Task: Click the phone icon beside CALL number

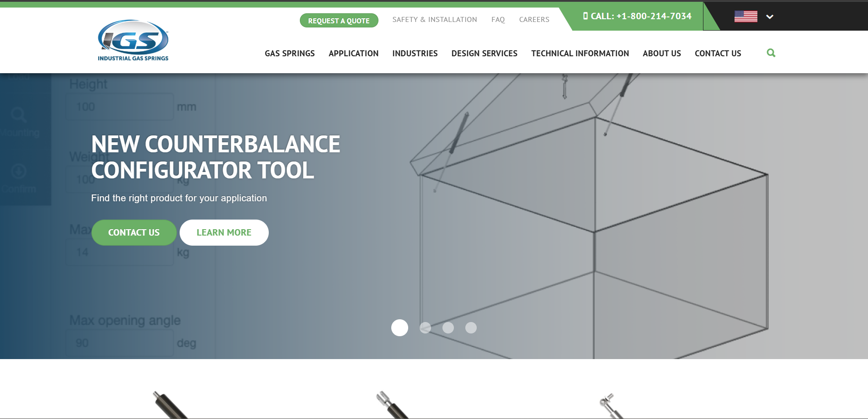Action: (586, 16)
